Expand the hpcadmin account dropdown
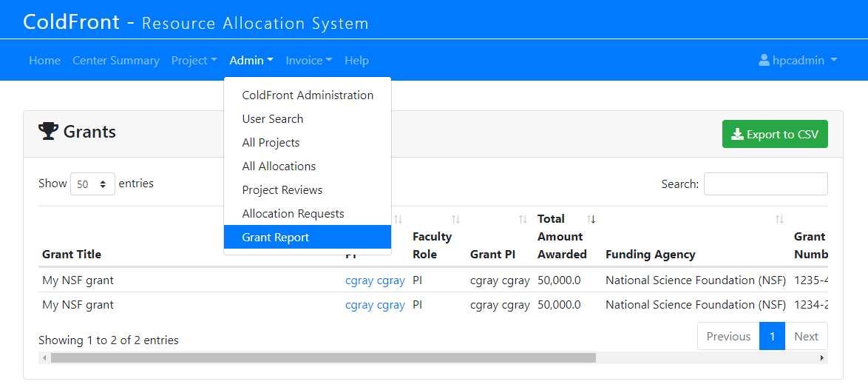Screen dimensions: 868x390 (798, 61)
